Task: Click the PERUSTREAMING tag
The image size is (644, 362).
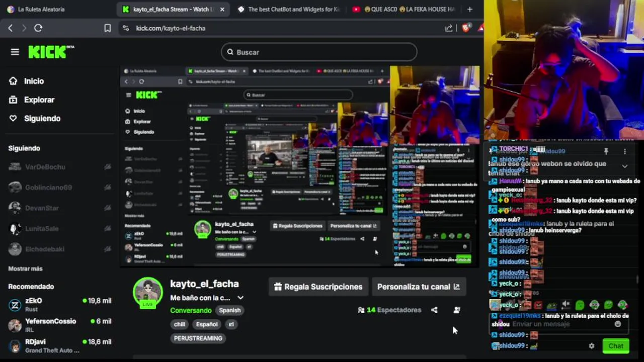Action: [x=198, y=338]
